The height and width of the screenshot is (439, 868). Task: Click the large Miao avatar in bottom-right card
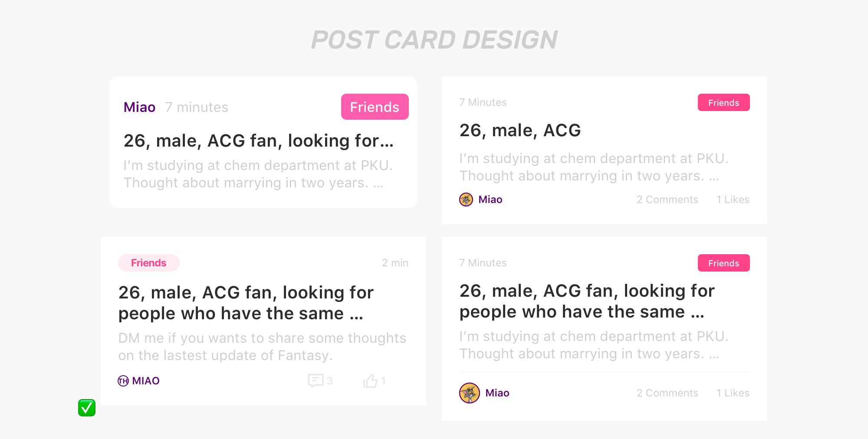pyautogui.click(x=470, y=393)
